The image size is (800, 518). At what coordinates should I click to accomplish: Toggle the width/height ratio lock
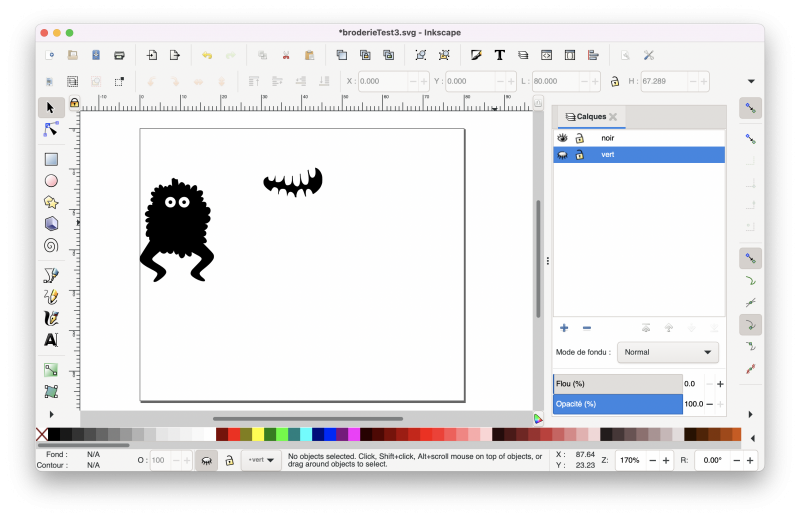tap(614, 82)
